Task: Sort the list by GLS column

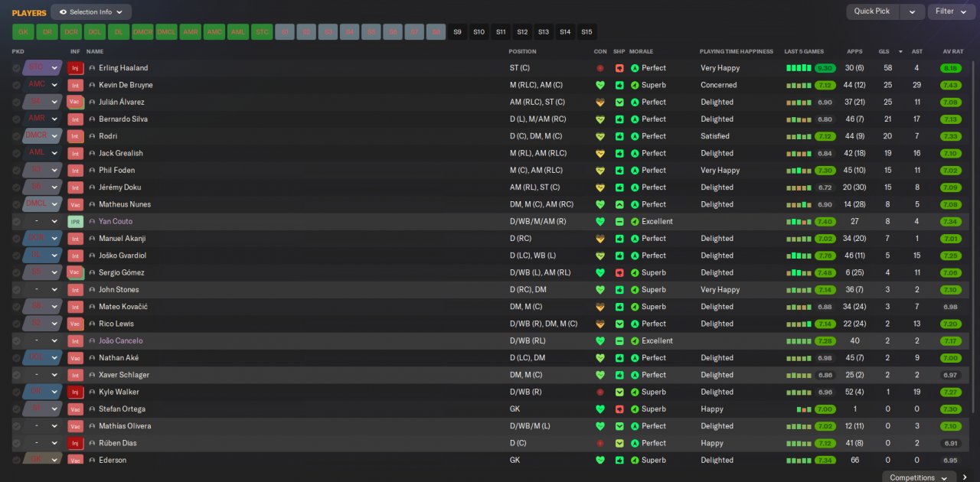Action: coord(884,51)
